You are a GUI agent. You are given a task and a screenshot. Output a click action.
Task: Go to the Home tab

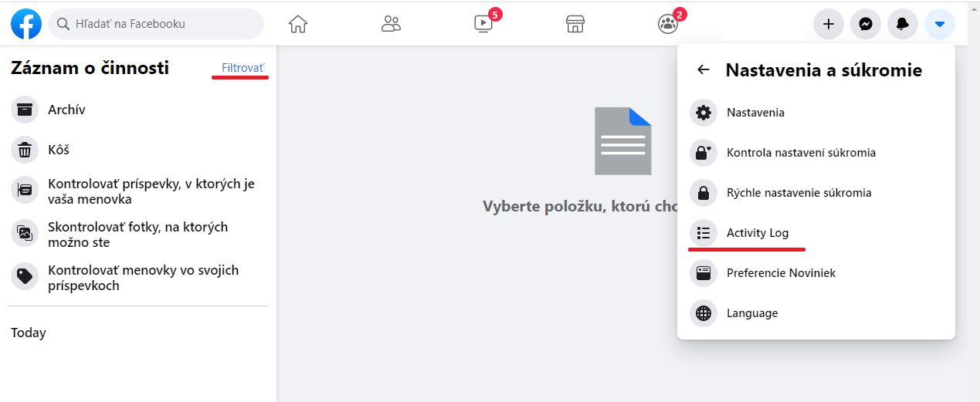click(298, 24)
